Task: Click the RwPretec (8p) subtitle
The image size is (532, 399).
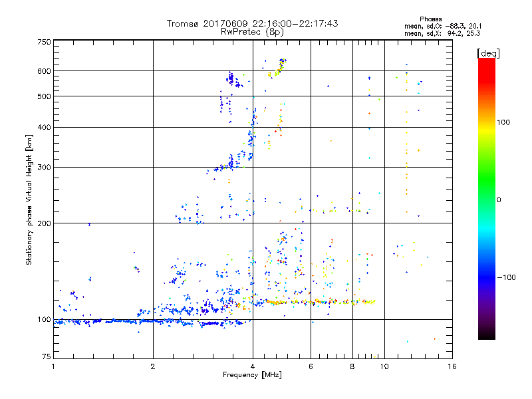Action: coord(252,31)
